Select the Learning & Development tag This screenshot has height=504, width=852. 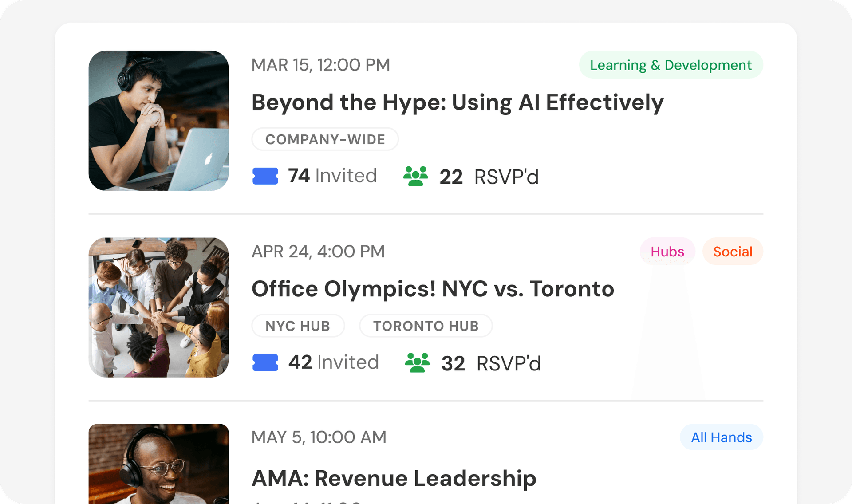(x=671, y=65)
